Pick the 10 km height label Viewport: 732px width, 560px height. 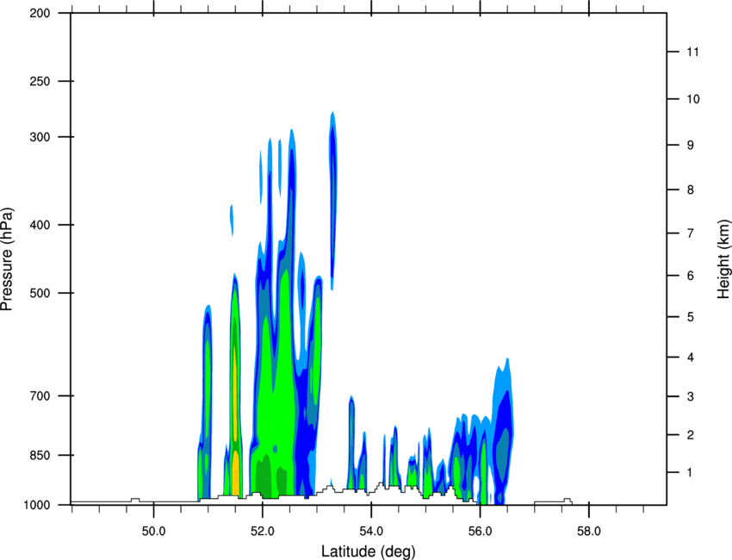click(x=693, y=99)
